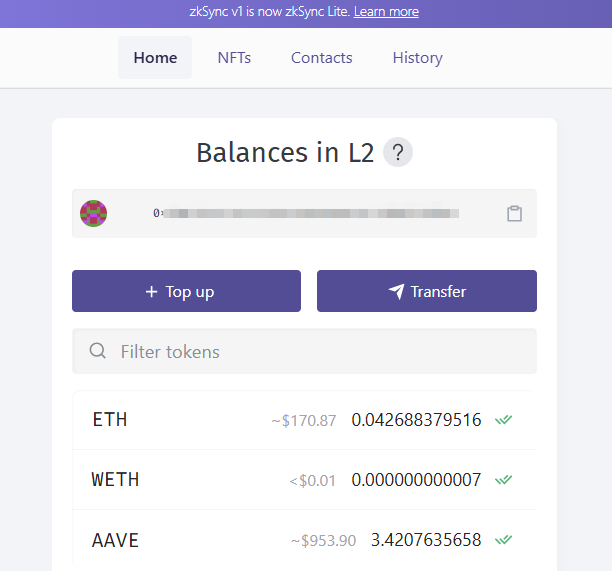Screen dimensions: 612x571
Task: Go to the Contacts tab
Action: pos(321,58)
